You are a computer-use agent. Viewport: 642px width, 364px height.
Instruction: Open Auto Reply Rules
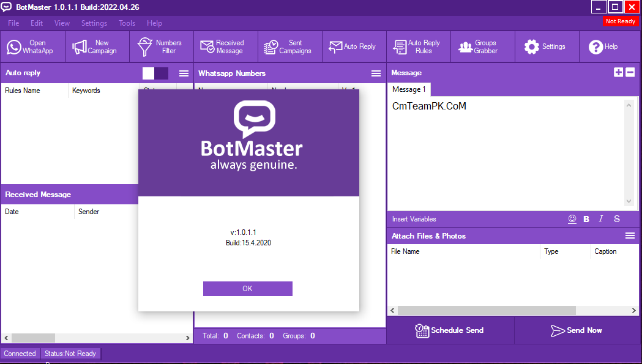[x=419, y=46]
